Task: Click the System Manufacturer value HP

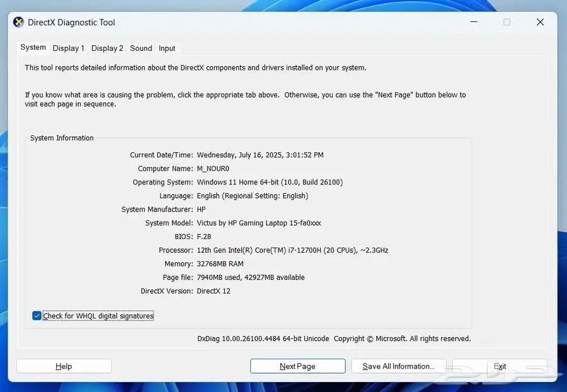Action: point(201,210)
